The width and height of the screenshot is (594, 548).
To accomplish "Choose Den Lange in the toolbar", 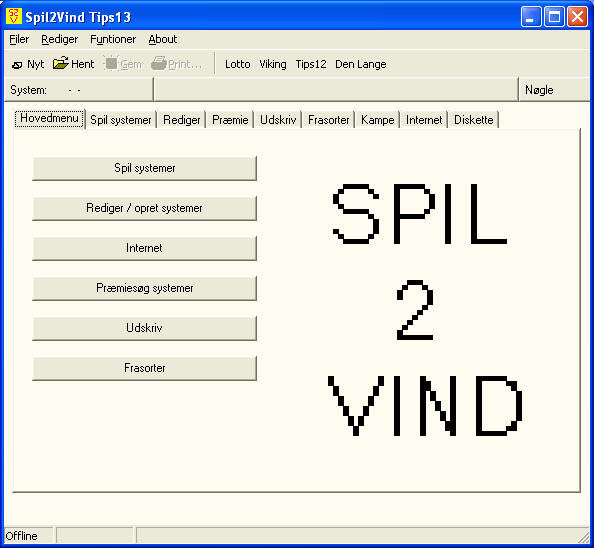I will [x=361, y=64].
